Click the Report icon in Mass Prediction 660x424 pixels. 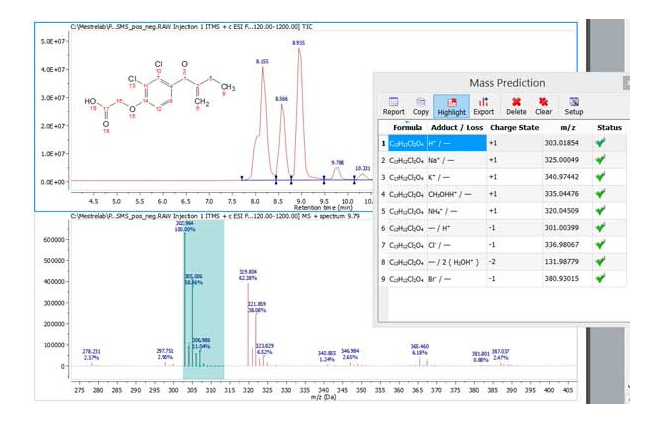point(394,105)
